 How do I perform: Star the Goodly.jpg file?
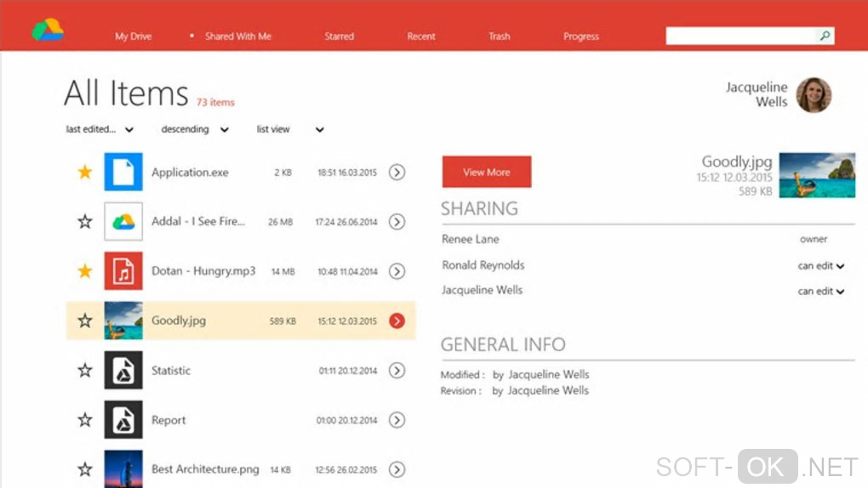pos(85,321)
